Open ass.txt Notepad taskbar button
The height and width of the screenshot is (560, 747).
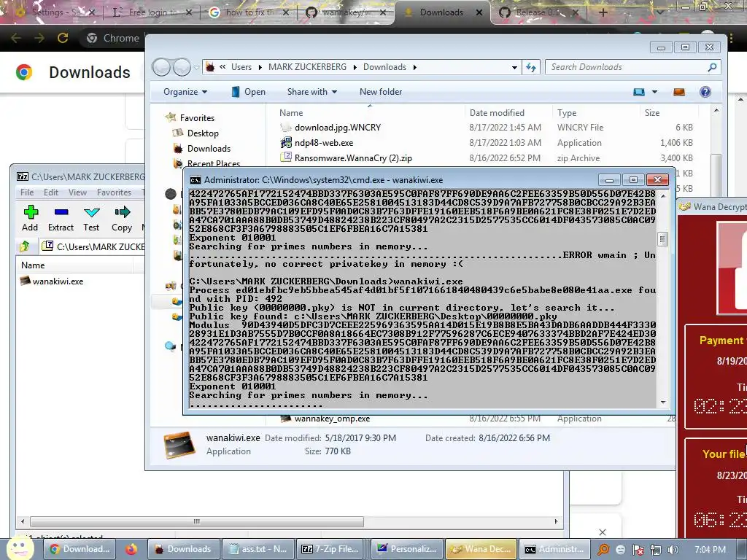pos(258,549)
